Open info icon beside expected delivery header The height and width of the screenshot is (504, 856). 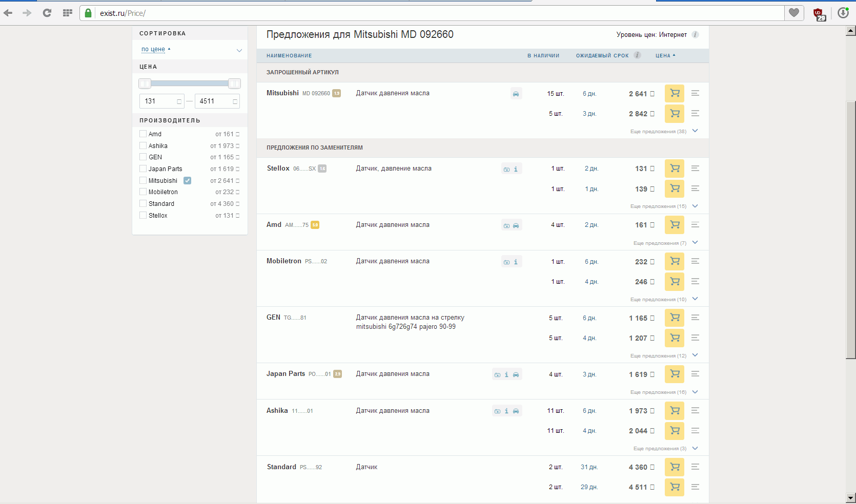[x=637, y=55]
